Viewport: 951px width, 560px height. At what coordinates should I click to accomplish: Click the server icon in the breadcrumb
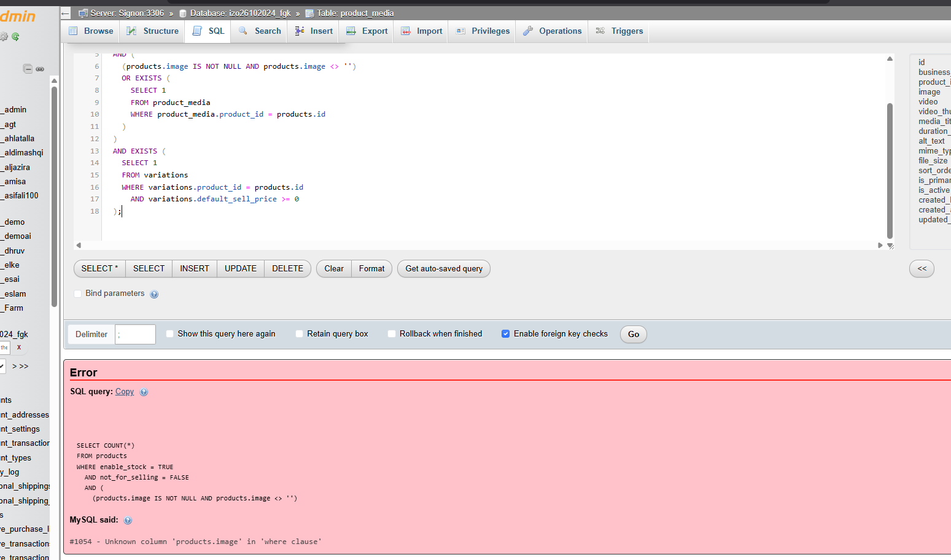83,14
